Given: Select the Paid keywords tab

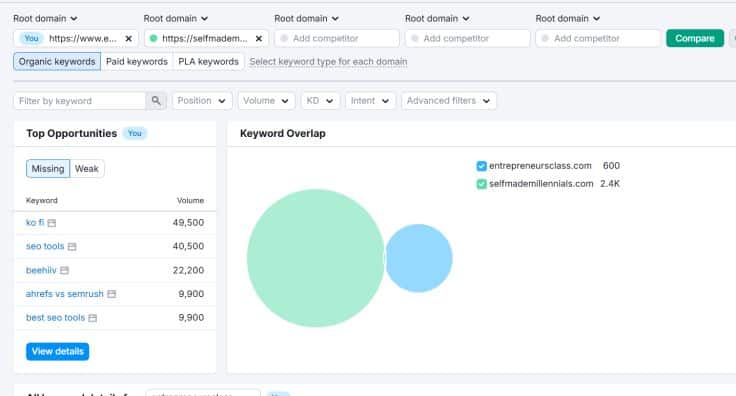Looking at the screenshot, I should (137, 62).
